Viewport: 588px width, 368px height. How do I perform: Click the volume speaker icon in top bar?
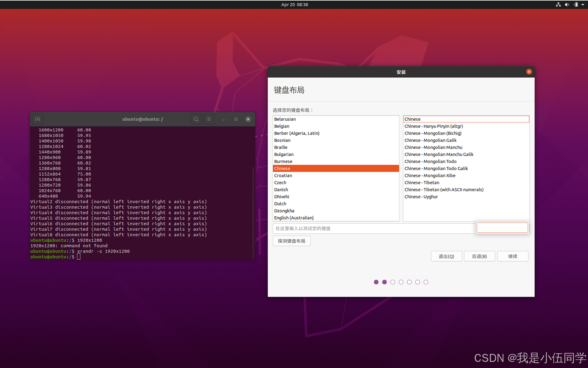coord(567,4)
